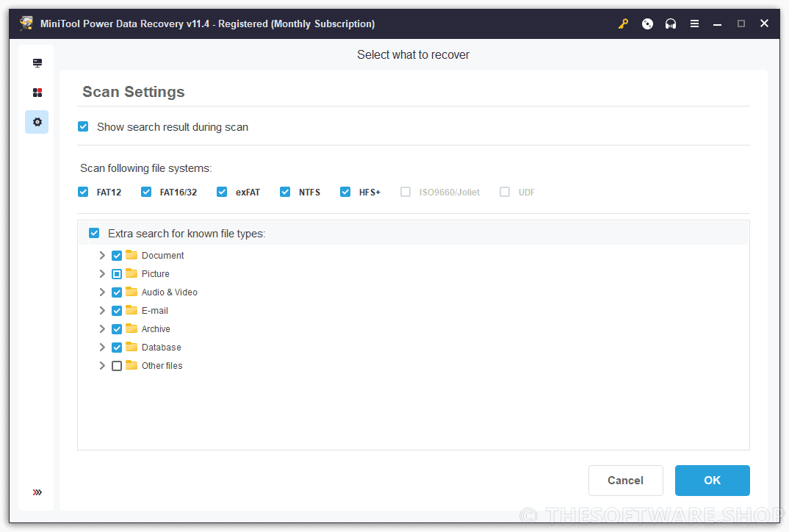Uncheck the Audio & Video checkbox
The height and width of the screenshot is (532, 789).
click(117, 292)
